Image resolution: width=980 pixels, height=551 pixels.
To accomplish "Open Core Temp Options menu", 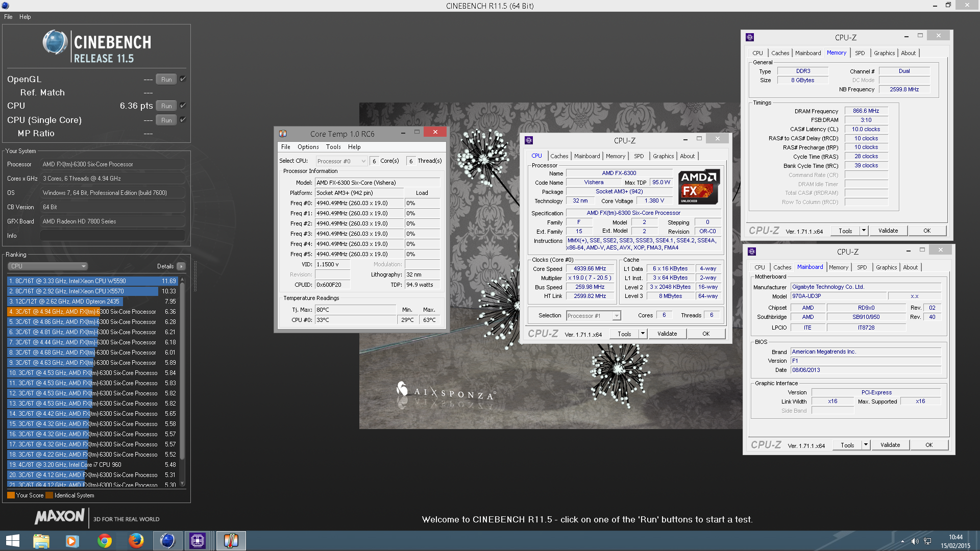I will click(308, 147).
